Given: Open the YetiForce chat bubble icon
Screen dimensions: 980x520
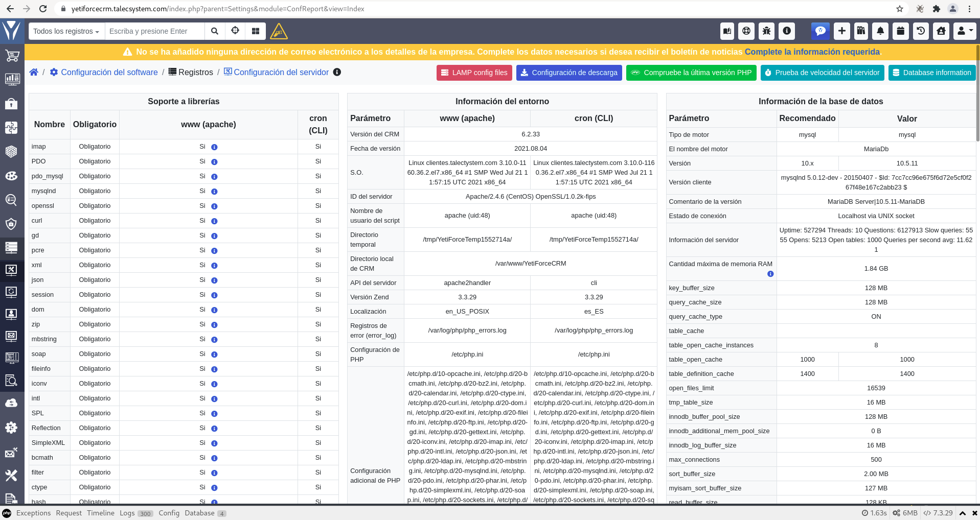Looking at the screenshot, I should coord(821,31).
